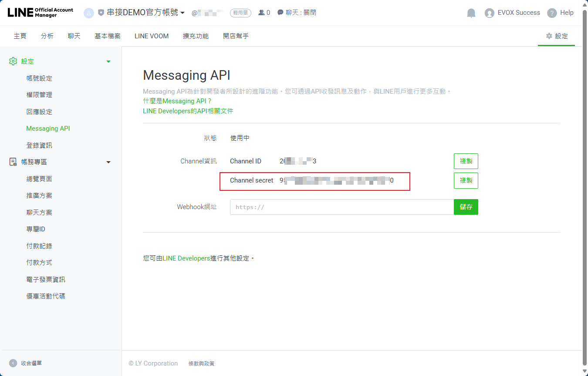The height and width of the screenshot is (376, 588).
Task: Select 電子發票資訊 in the sidebar
Action: [46, 280]
